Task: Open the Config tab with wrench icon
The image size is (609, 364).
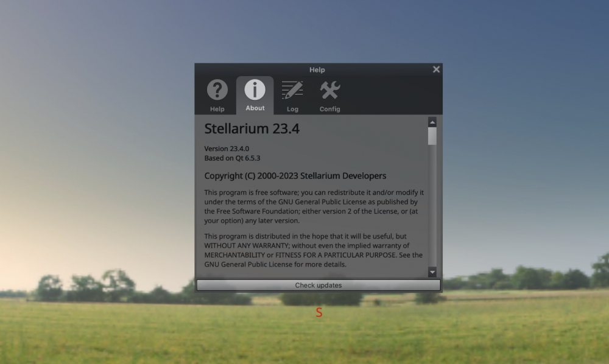Action: point(329,96)
